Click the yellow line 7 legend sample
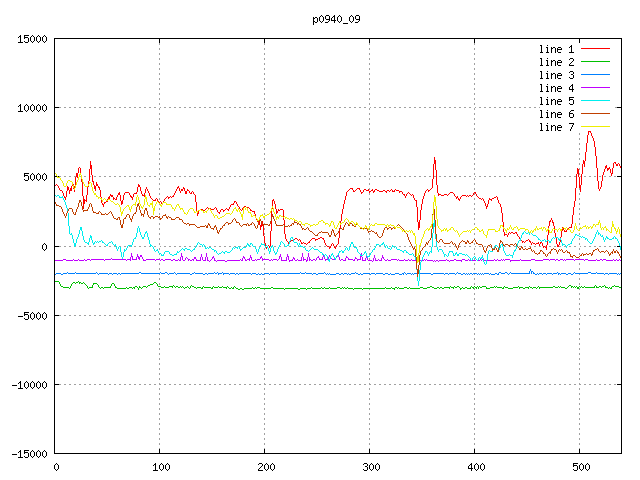The height and width of the screenshot is (480, 640). coord(596,127)
